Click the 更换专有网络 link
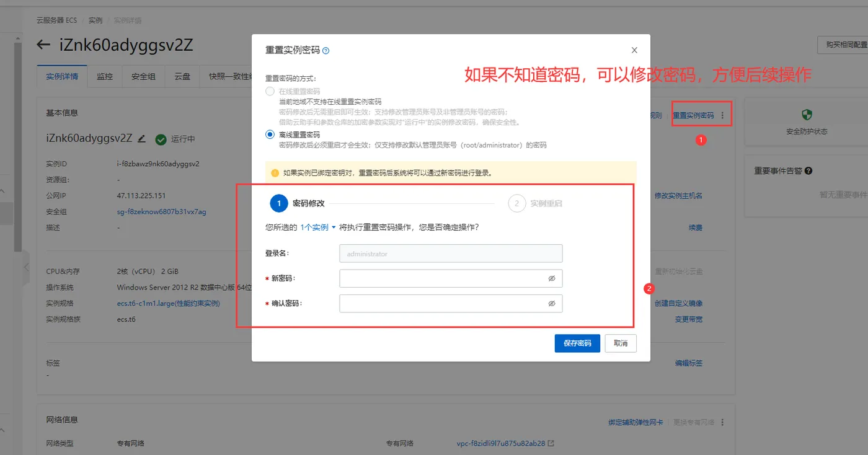Image resolution: width=868 pixels, height=455 pixels. [694, 423]
